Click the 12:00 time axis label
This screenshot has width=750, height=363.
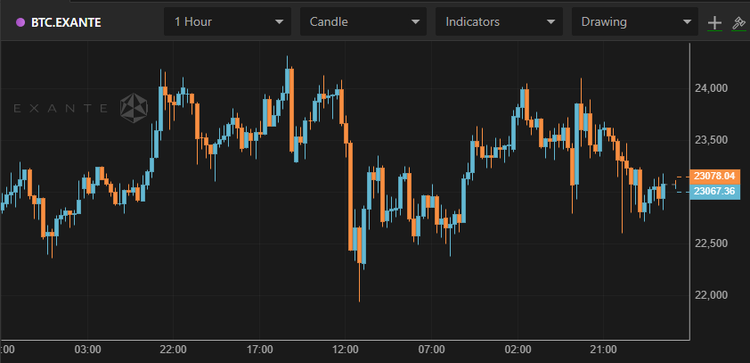point(345,350)
